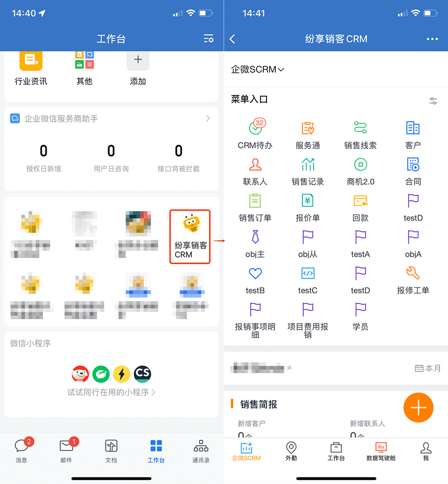Open obj从 menu entry
This screenshot has width=448, height=484.
[308, 244]
